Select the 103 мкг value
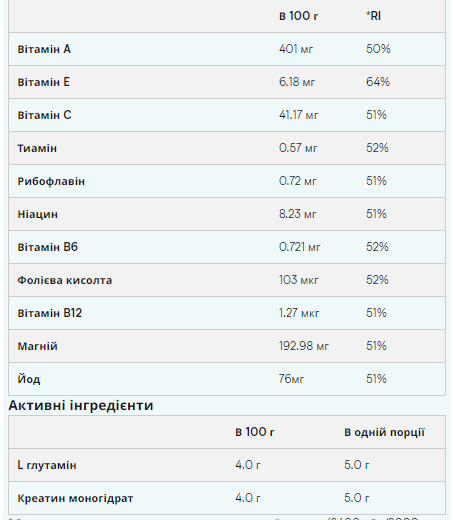Image resolution: width=453 pixels, height=520 pixels. pos(299,280)
